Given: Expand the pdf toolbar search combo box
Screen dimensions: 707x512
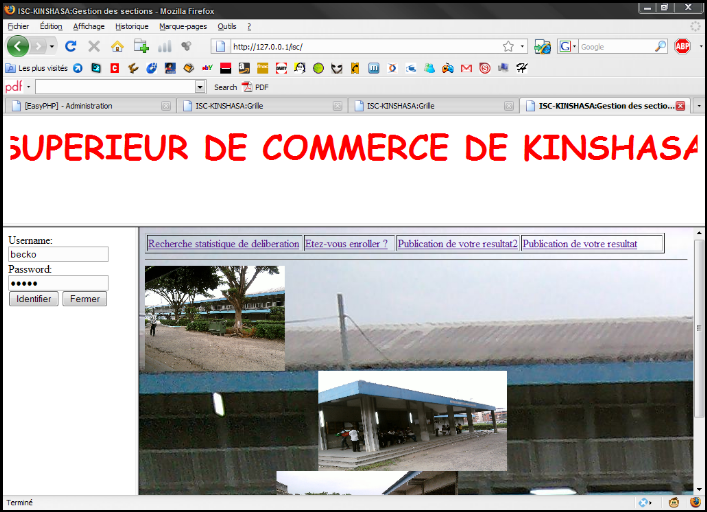Looking at the screenshot, I should pos(200,87).
